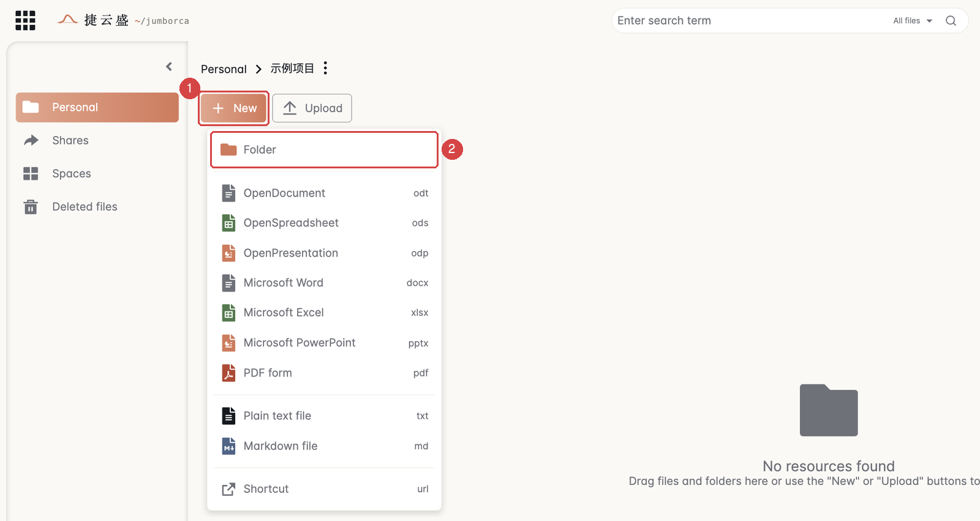980x521 pixels.
Task: Create a new Microsoft Excel xlsx file
Action: tap(324, 313)
